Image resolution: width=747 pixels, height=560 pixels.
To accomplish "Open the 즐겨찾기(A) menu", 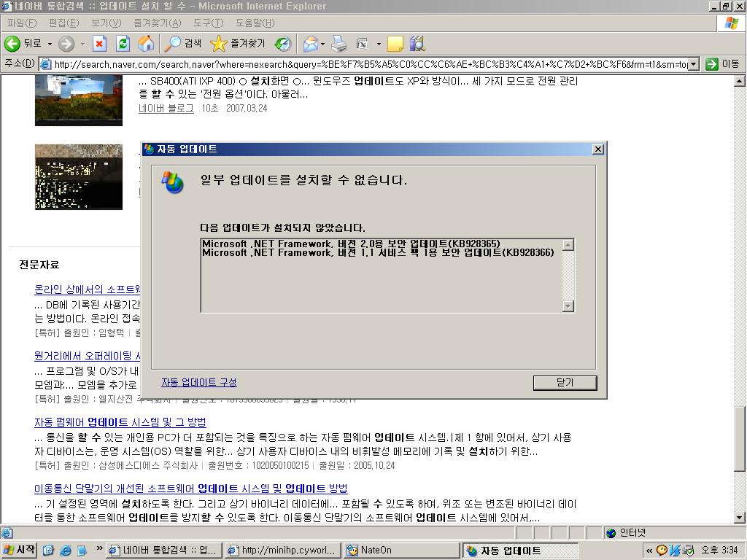I will click(x=158, y=23).
